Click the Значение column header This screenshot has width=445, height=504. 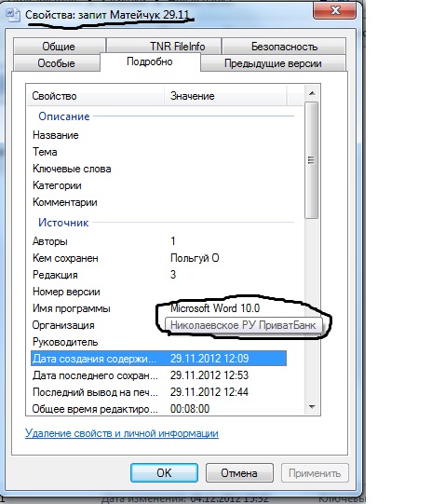pyautogui.click(x=225, y=96)
